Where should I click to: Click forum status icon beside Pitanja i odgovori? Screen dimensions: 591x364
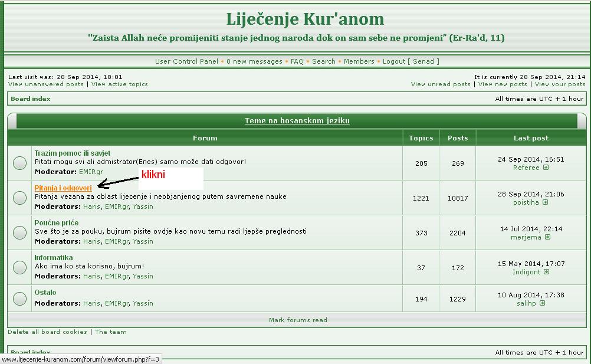pos(19,198)
